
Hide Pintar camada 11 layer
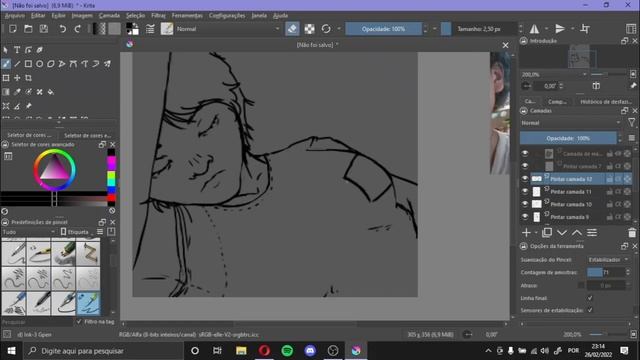[525, 191]
